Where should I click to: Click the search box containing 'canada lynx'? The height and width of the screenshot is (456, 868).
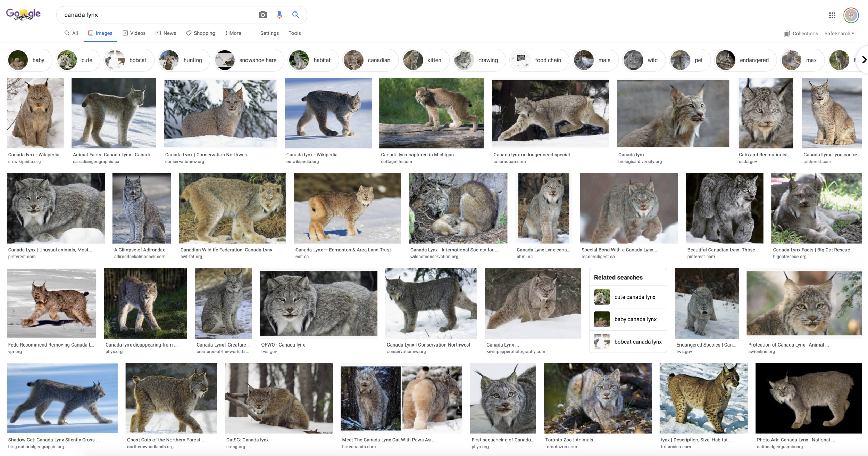point(156,15)
